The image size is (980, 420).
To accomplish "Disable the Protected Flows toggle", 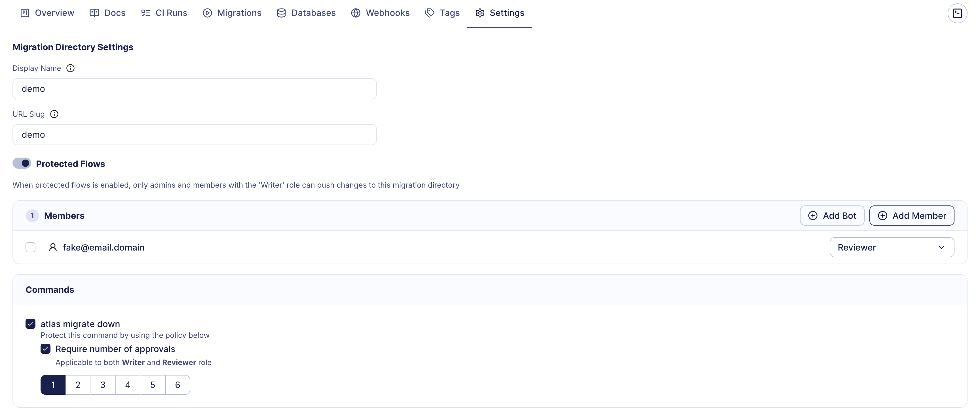I will [22, 164].
